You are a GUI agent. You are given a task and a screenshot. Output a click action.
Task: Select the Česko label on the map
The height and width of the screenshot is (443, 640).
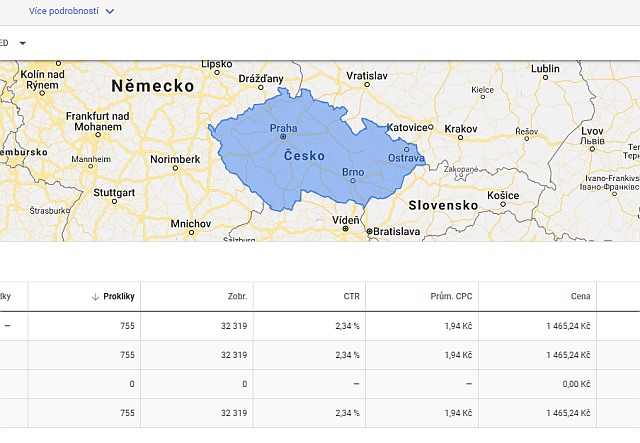tap(304, 156)
